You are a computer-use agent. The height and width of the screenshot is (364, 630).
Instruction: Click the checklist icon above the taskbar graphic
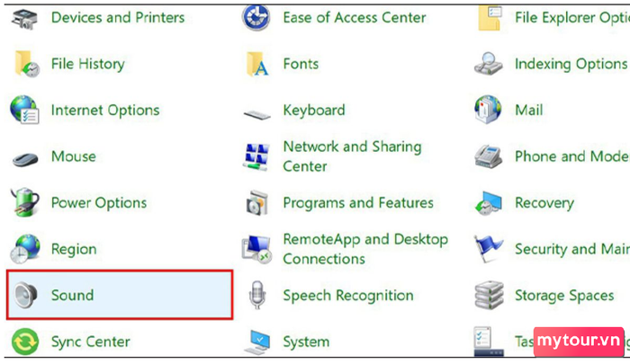click(x=482, y=338)
